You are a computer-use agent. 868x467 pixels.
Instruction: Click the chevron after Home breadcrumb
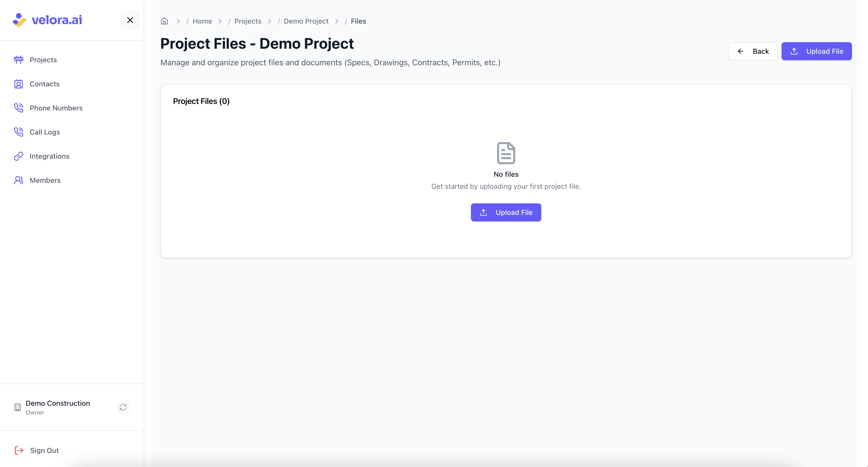(x=220, y=21)
